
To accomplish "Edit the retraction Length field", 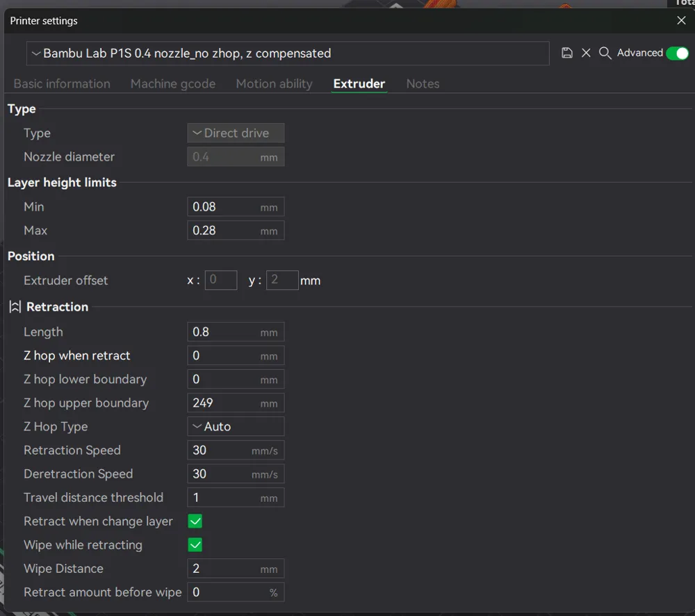I will 236,332.
